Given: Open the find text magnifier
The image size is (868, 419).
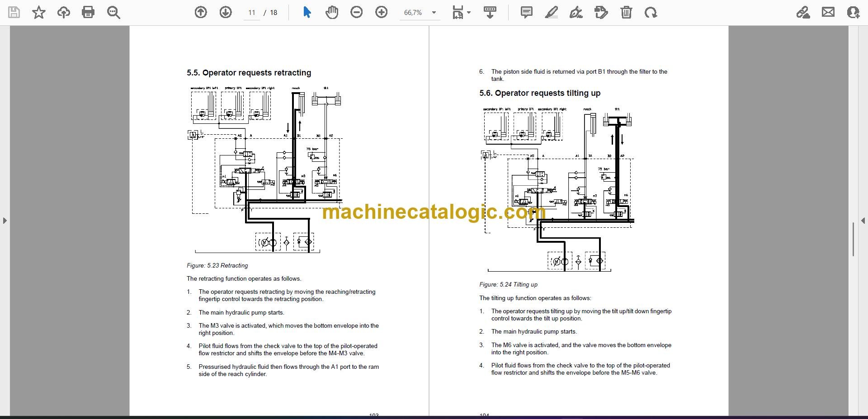Looking at the screenshot, I should (x=113, y=13).
